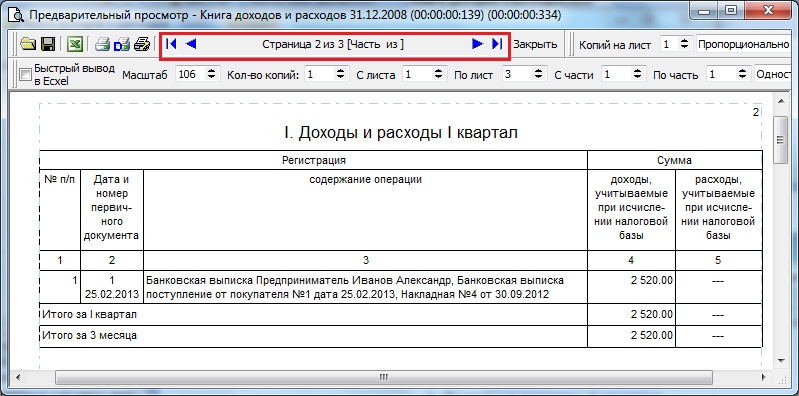
Task: Click the Страница 2 из 3 page indicator
Action: pos(333,44)
